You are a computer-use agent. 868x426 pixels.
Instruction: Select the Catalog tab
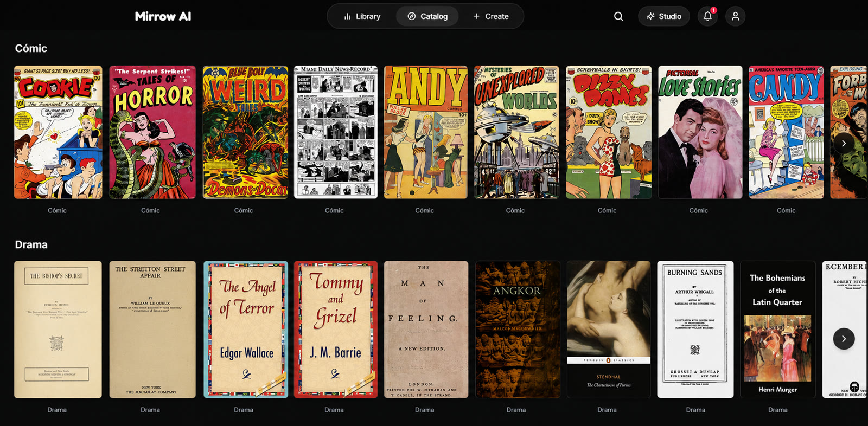427,16
